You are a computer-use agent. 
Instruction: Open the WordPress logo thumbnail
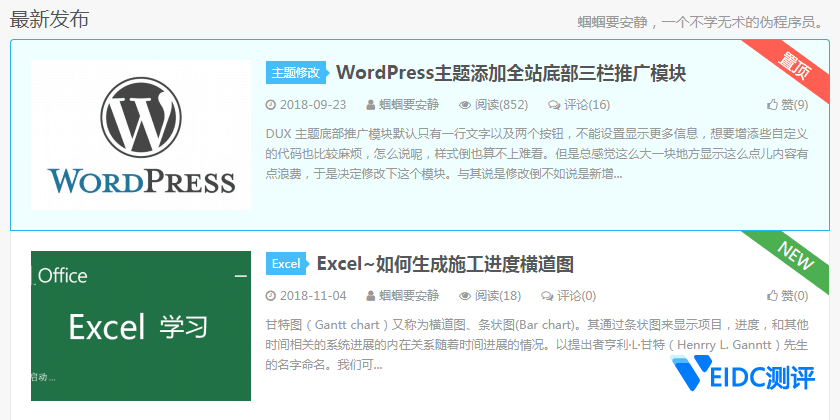141,134
